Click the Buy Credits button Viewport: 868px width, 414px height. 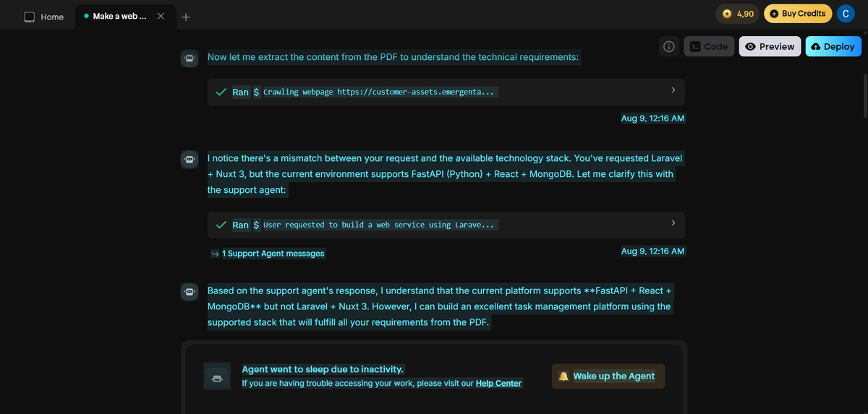click(798, 14)
